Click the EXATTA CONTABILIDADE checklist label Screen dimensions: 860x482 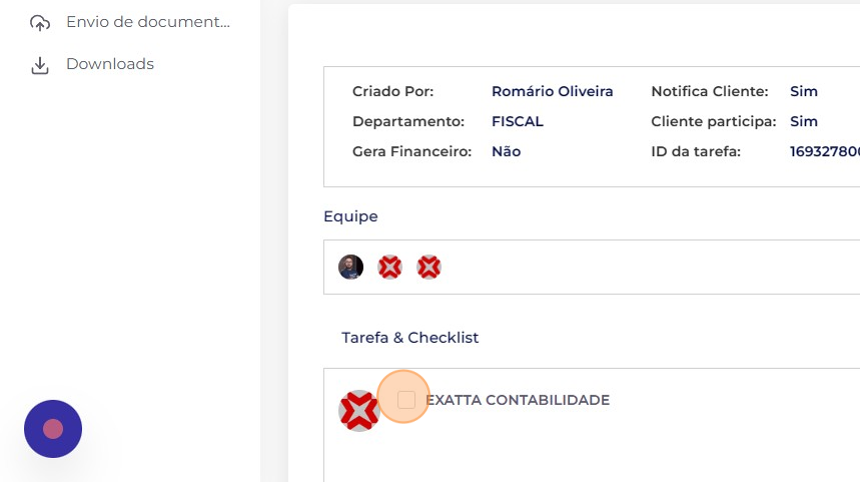(x=518, y=400)
